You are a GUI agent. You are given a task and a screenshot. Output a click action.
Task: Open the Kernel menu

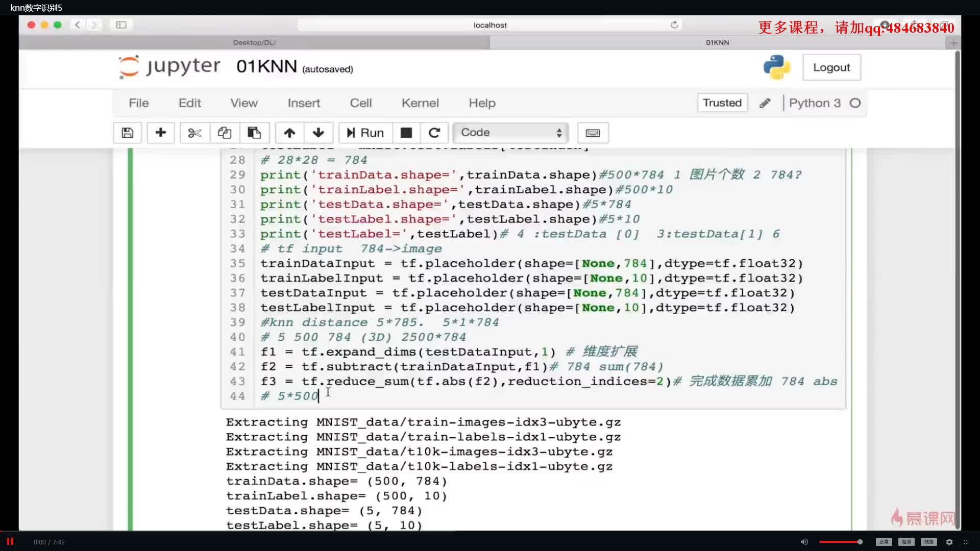pyautogui.click(x=420, y=103)
